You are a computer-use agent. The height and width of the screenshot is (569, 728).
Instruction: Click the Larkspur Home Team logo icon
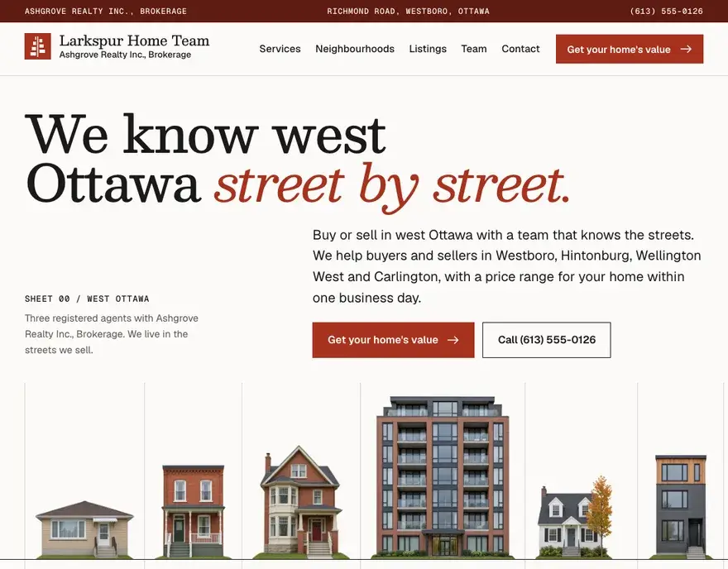37,46
